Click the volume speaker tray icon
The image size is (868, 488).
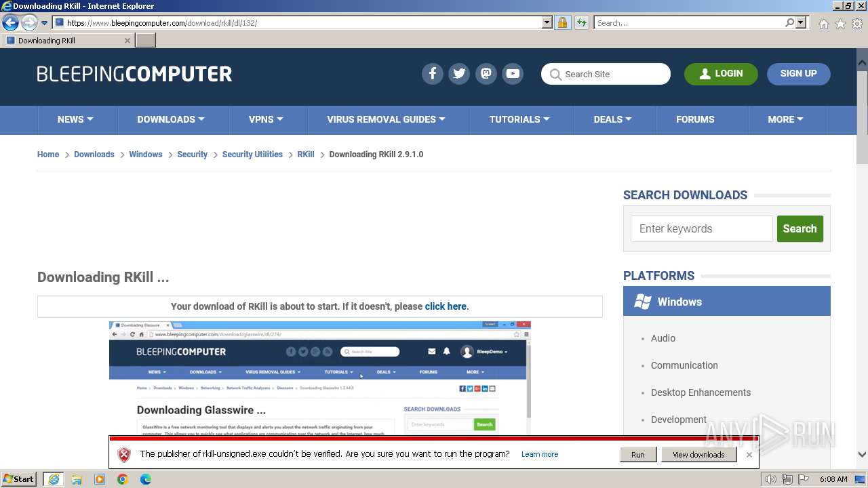(x=770, y=479)
